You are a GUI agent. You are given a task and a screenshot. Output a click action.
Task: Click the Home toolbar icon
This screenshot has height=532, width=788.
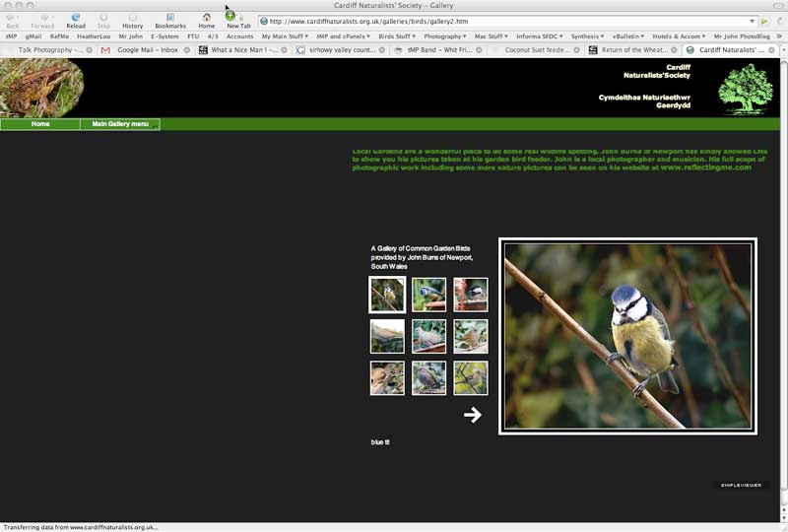click(x=206, y=18)
